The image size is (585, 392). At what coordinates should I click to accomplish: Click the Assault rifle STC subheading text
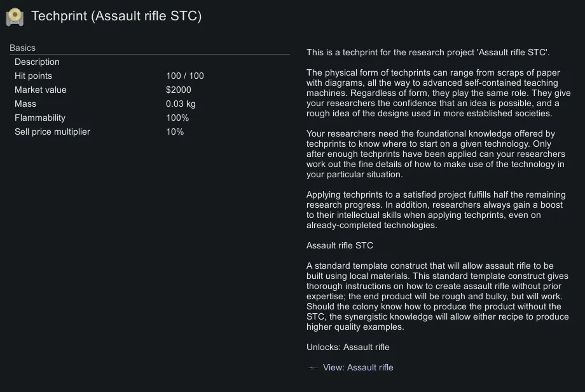pos(340,245)
